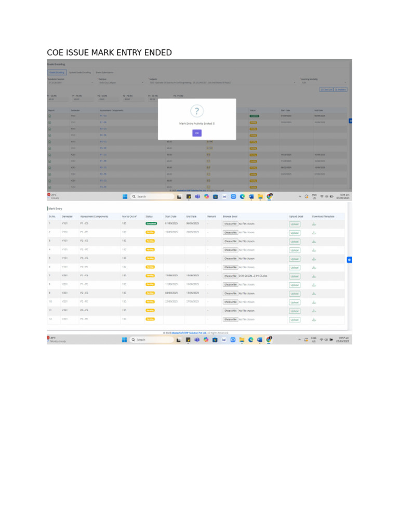Switch to the Grade Encoding tab
399x532 pixels.
[x=57, y=72]
